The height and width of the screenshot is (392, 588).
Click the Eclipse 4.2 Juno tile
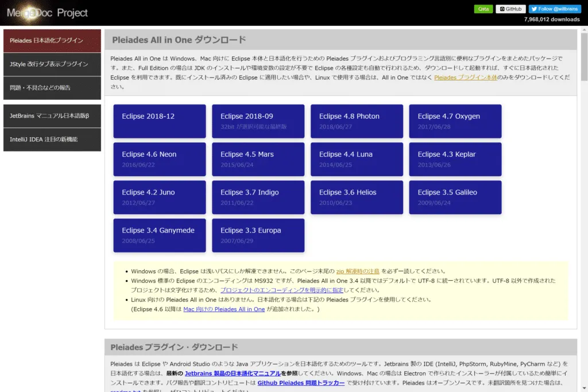point(160,197)
